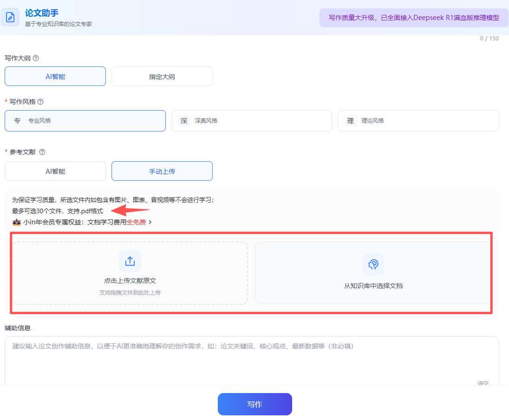The image size is (509, 420).
Task: Click the upload arrow icon
Action: coord(130,261)
